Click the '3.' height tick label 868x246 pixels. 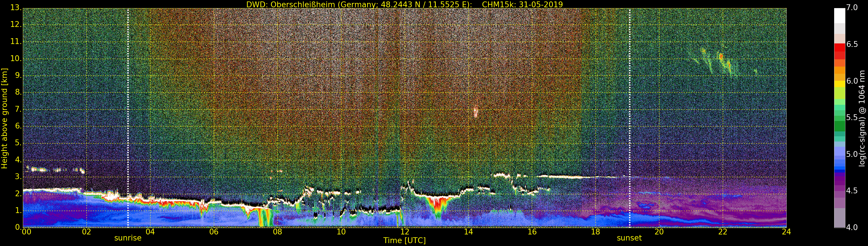coord(18,177)
